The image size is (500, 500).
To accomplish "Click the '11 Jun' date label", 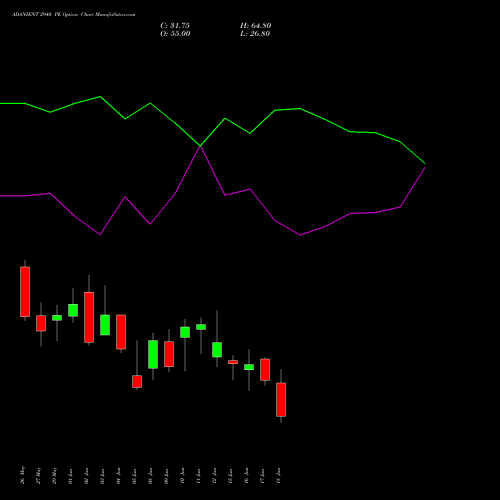I will pos(199,476).
